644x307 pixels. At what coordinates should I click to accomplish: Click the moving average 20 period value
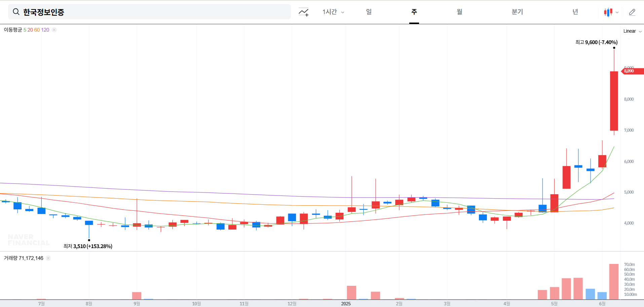pos(30,30)
